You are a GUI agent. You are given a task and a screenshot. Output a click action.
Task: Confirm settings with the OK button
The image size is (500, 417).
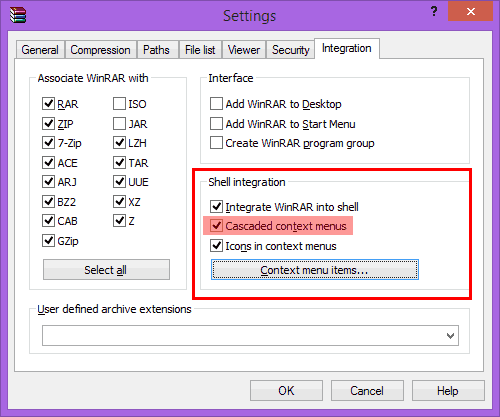[x=286, y=390]
